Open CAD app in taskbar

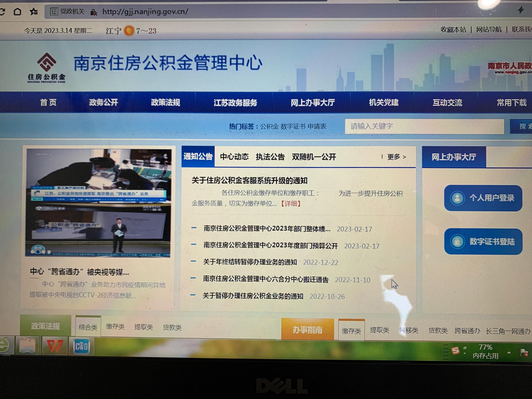[x=81, y=346]
